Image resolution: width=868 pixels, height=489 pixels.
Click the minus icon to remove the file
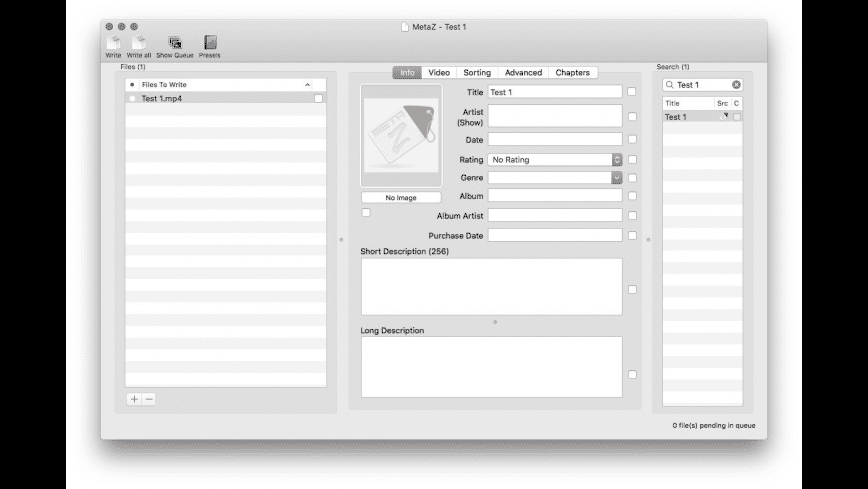point(149,399)
